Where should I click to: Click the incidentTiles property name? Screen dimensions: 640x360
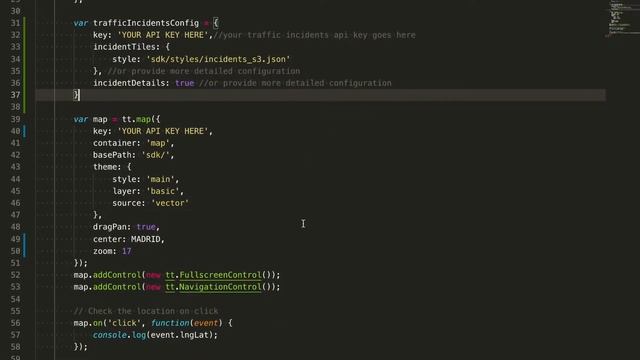(126, 47)
